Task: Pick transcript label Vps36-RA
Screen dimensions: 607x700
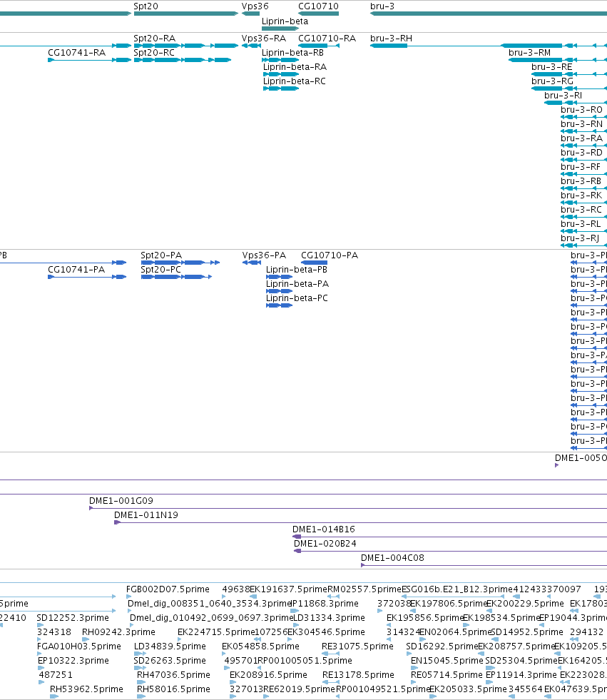Action: [264, 39]
